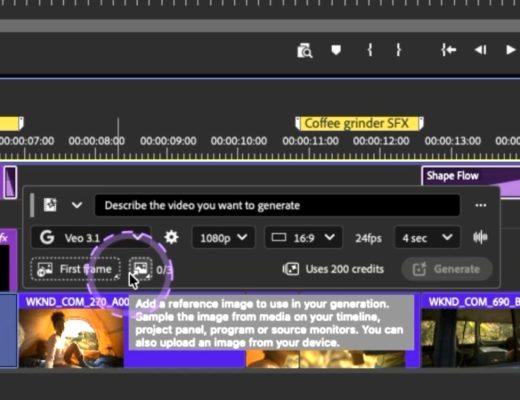This screenshot has width=520, height=400.
Task: Click the generative video mode icon
Action: 50,205
